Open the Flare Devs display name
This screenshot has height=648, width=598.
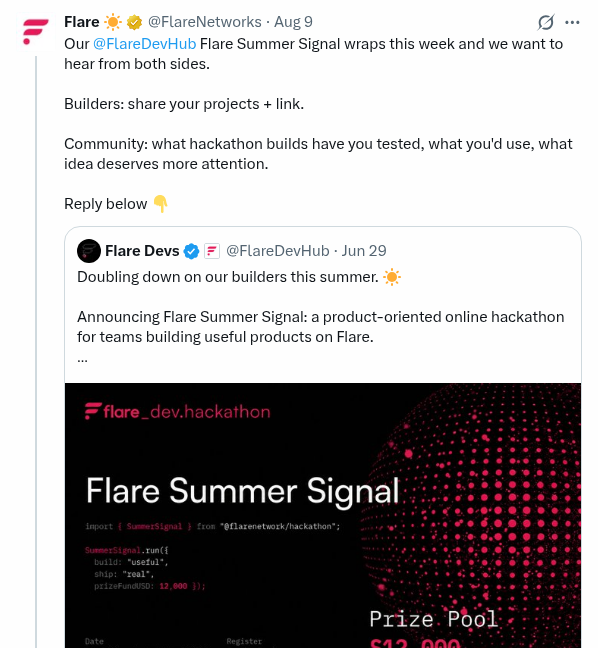pyautogui.click(x=142, y=251)
